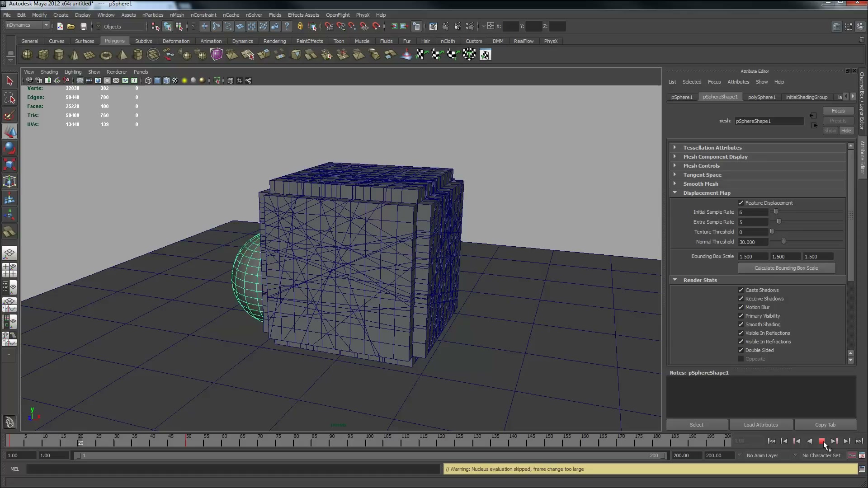Click the question mark help icon
The height and width of the screenshot is (488, 868).
click(287, 27)
